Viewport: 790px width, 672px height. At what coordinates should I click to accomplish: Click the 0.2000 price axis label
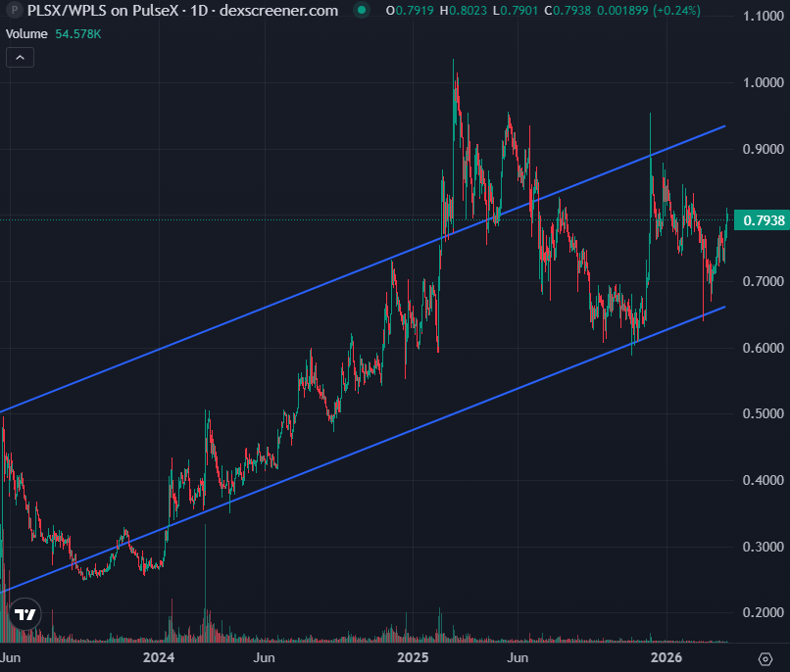coord(763,612)
